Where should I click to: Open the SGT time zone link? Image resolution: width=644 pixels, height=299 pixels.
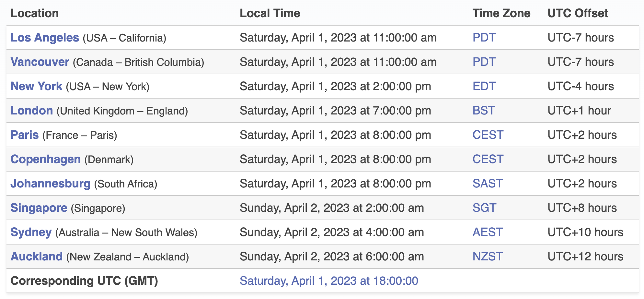point(484,208)
